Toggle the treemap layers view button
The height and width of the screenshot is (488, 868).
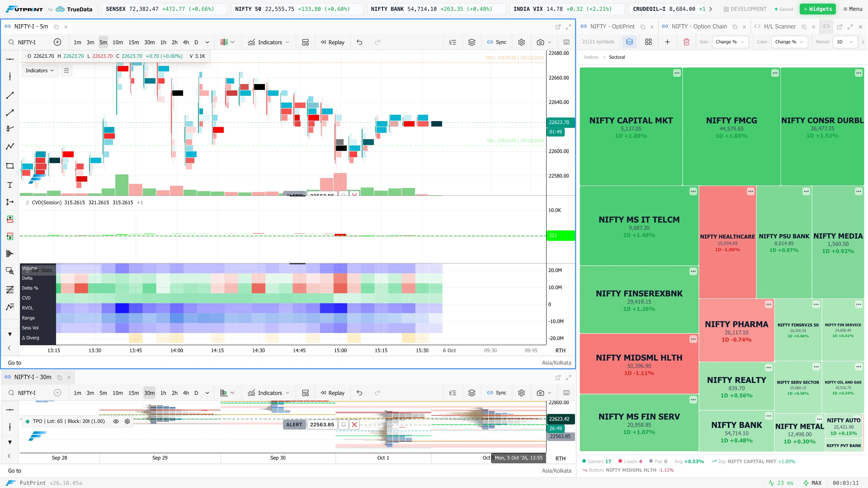click(x=629, y=42)
